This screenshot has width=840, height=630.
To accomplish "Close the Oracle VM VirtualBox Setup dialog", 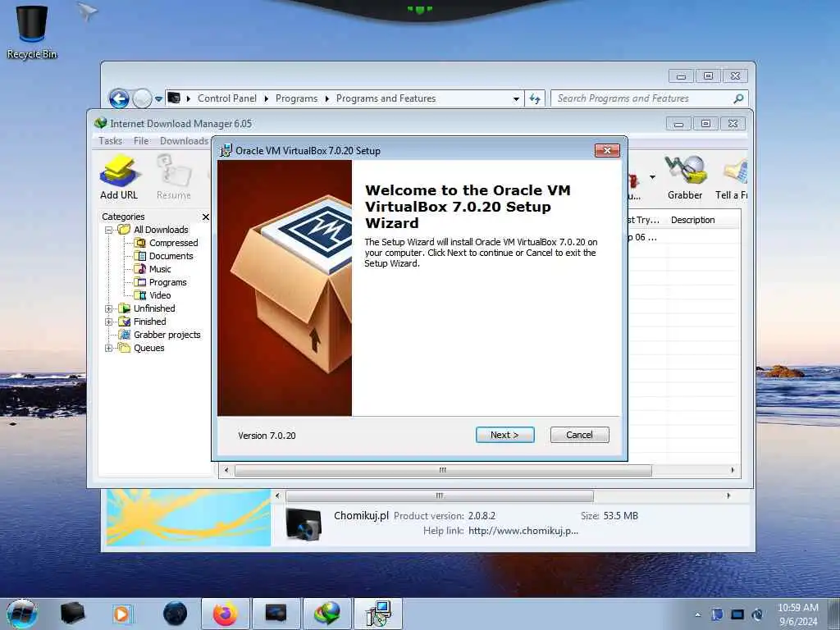I will (x=607, y=151).
